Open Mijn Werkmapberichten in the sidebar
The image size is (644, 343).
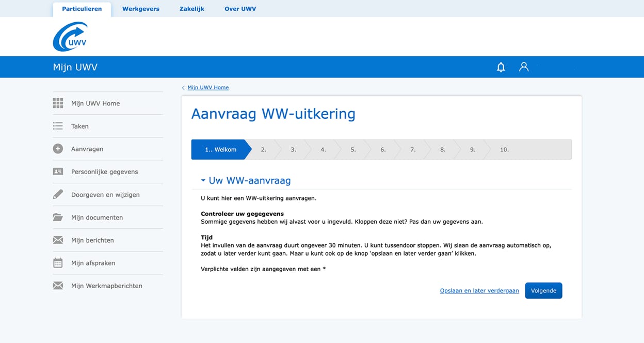pyautogui.click(x=108, y=286)
